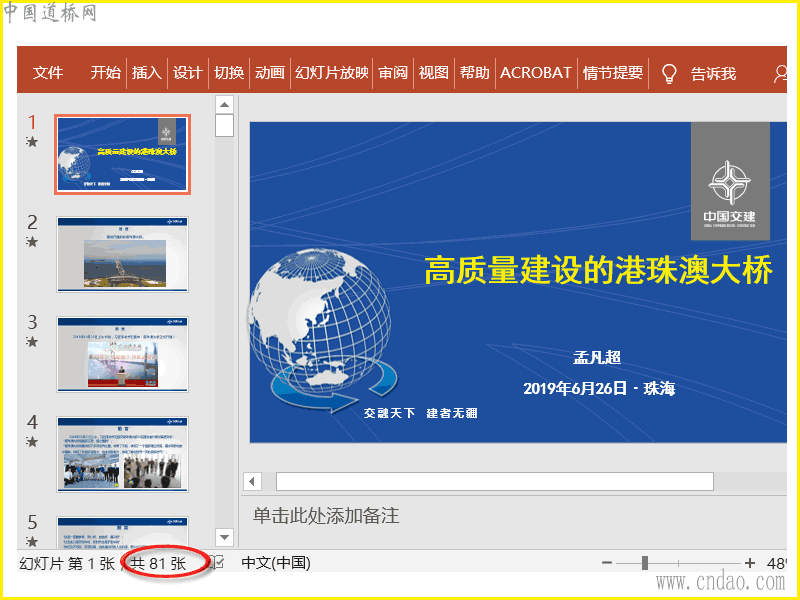Click the animation star under slide 3
Screen dimensions: 800x600
click(32, 342)
